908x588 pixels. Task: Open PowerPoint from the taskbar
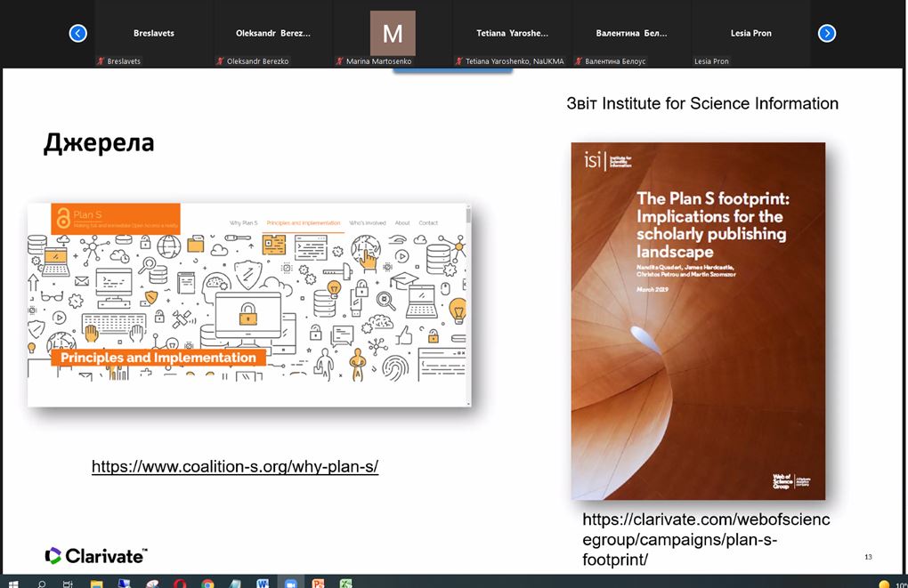point(318,584)
